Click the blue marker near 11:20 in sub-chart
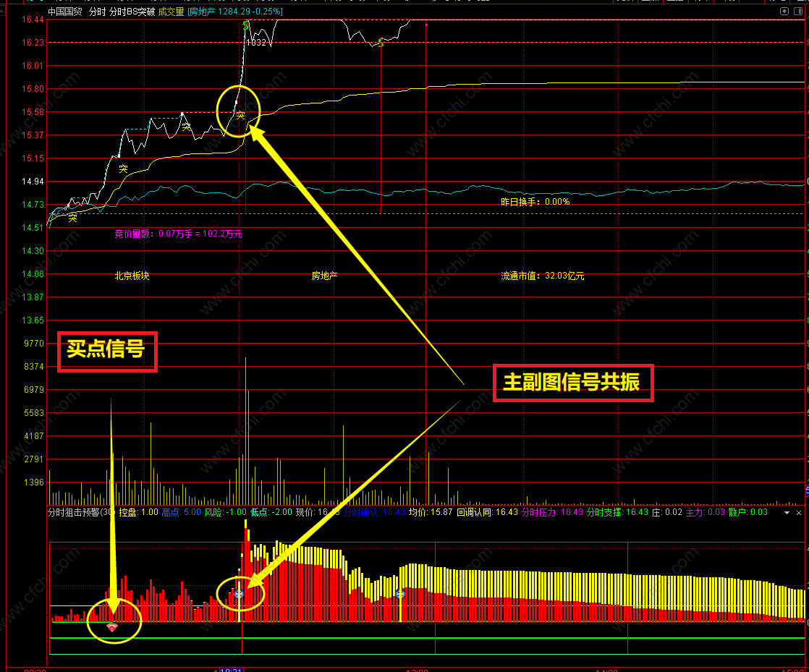 click(400, 594)
